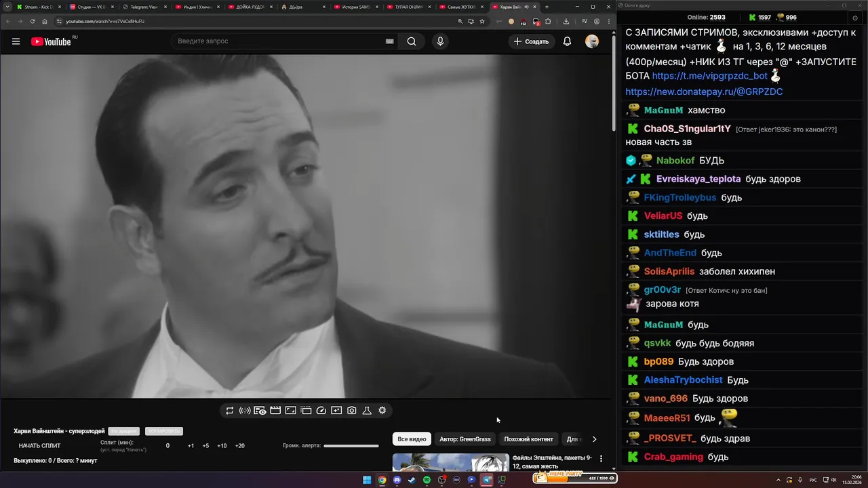Adjust the Громк. алерта volume slider
This screenshot has width=868, height=488.
click(351, 446)
